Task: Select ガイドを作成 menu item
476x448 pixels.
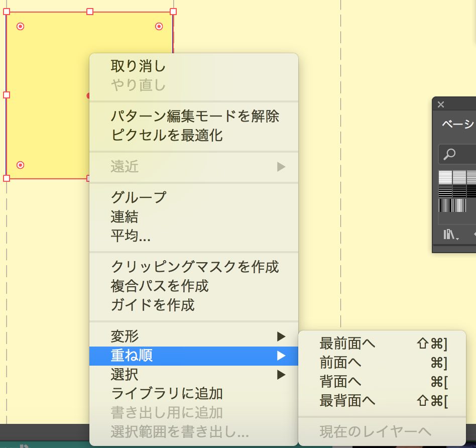Action: pyautogui.click(x=194, y=305)
